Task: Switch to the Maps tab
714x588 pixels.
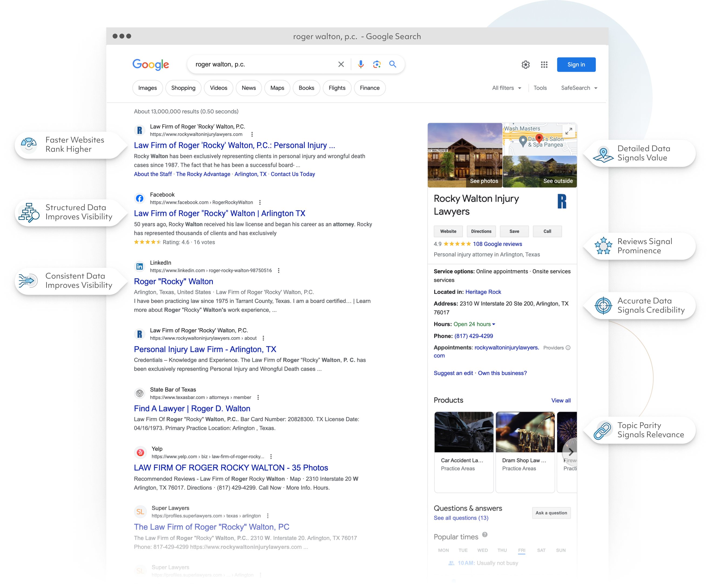Action: coord(277,88)
